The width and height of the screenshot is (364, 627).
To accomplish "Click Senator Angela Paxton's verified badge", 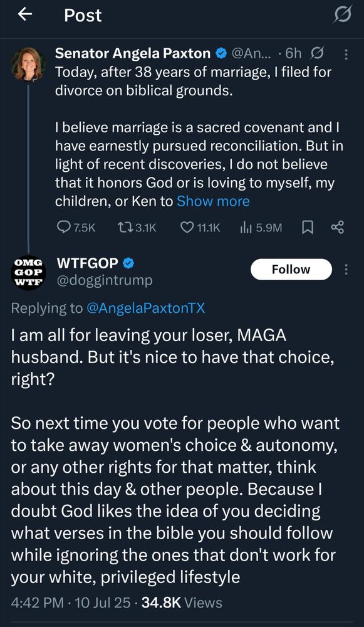I will tap(221, 53).
